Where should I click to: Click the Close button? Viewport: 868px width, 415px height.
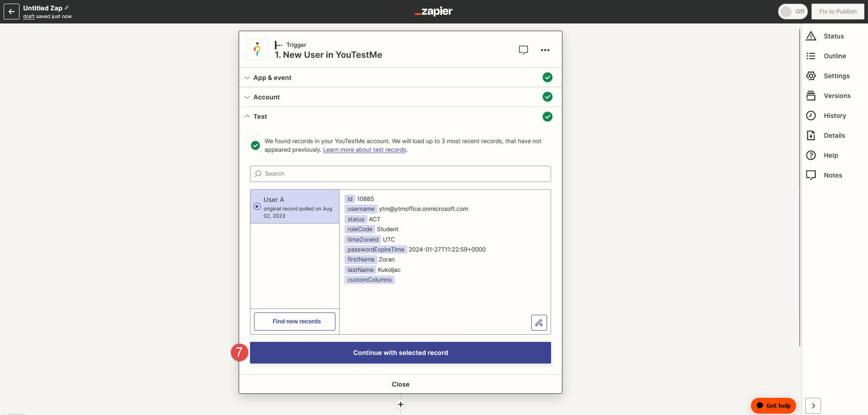pos(401,384)
